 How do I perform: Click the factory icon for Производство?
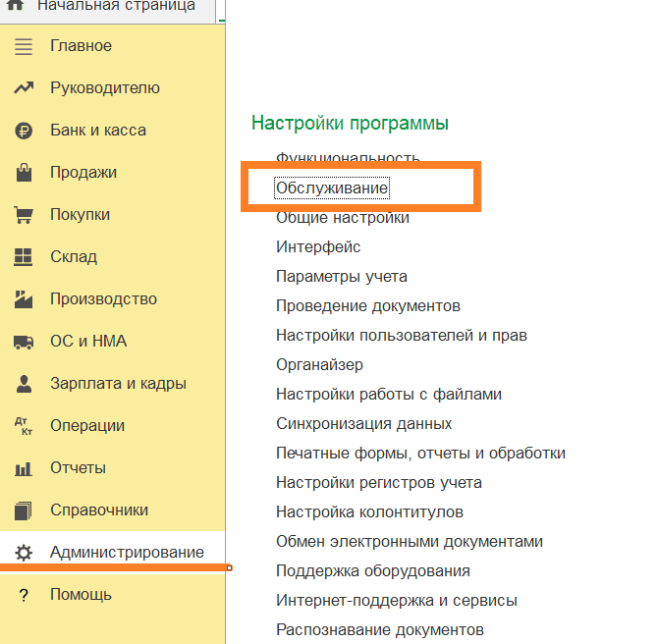click(x=24, y=299)
